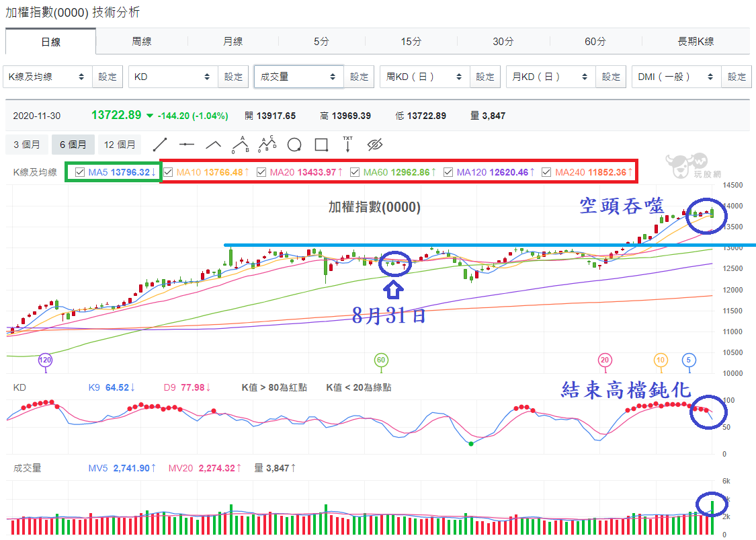Screen dimensions: 756x540
Task: Open the 月KD(日) indicator dropdown
Action: coord(550,77)
